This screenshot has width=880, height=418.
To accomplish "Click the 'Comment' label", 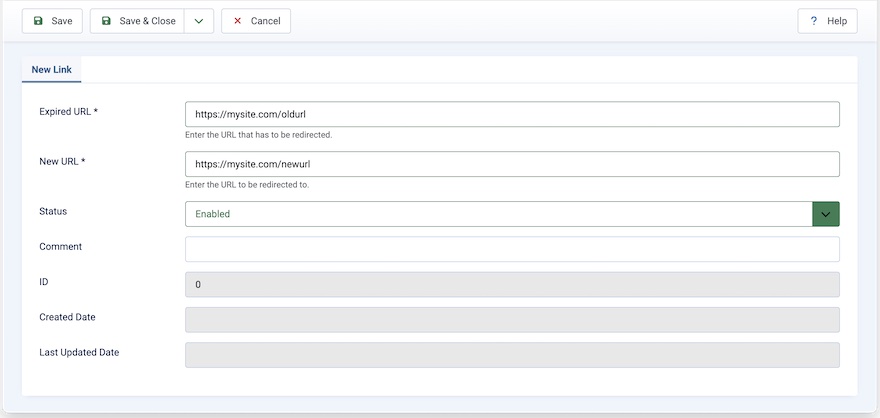I will 61,246.
